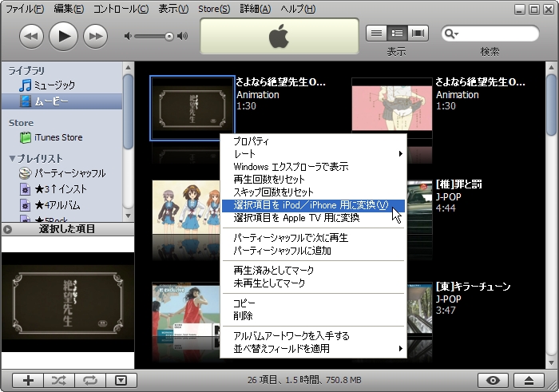Screen dimensions: 559x392
Task: Click the next track fast-forward button
Action: coord(95,37)
